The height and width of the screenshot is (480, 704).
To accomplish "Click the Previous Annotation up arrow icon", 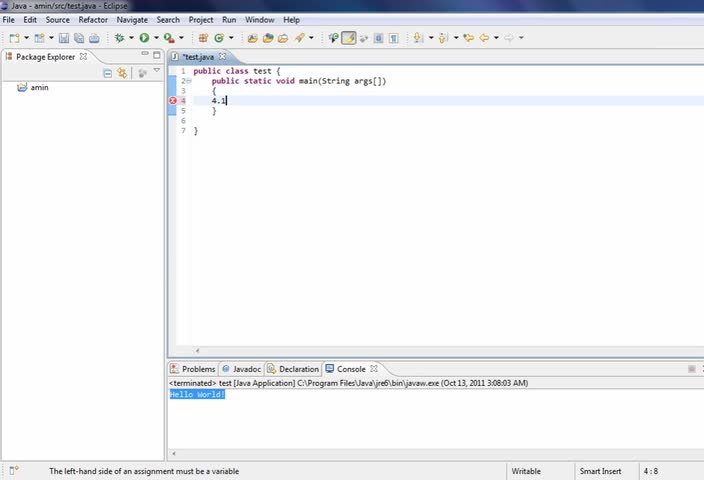I will [x=443, y=38].
